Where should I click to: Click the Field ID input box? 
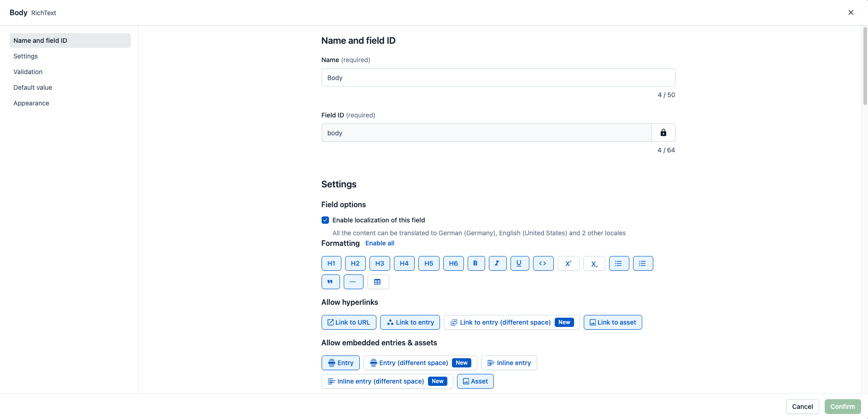coord(487,133)
